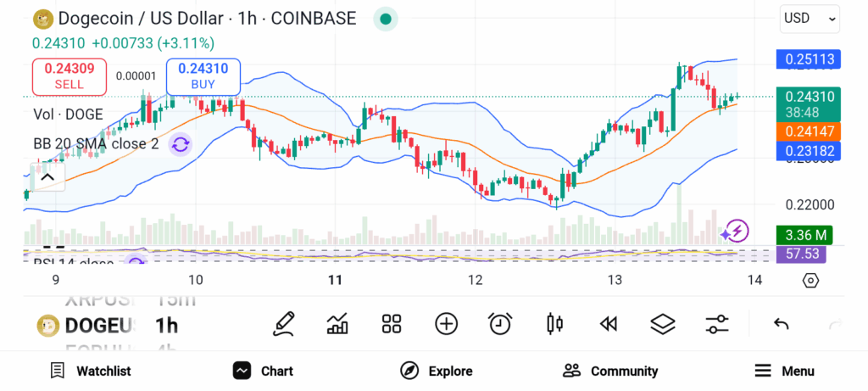Create an alert with the alarm clock icon
This screenshot has width=868, height=391.
point(500,324)
